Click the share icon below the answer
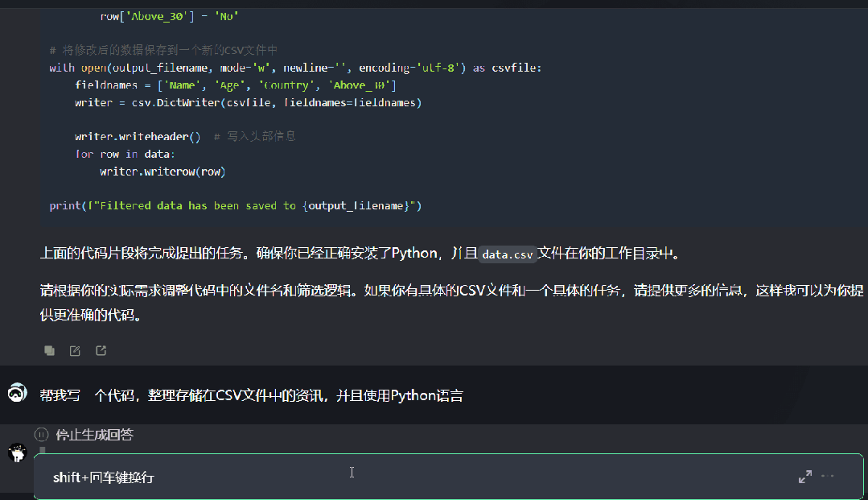 tap(101, 350)
